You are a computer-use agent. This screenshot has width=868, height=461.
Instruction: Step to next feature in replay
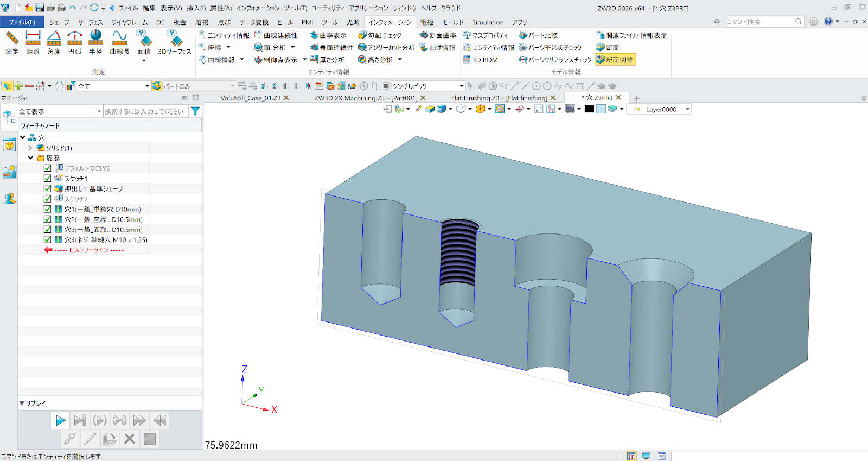80,420
